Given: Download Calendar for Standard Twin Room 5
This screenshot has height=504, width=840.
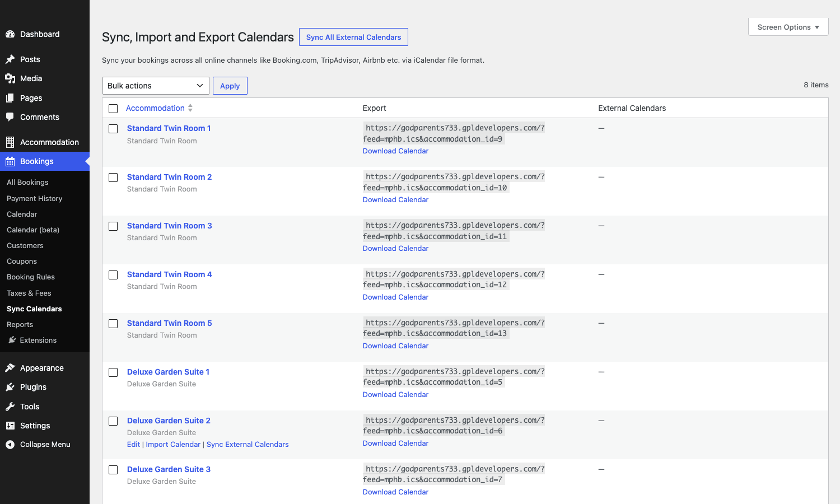Looking at the screenshot, I should 395,346.
